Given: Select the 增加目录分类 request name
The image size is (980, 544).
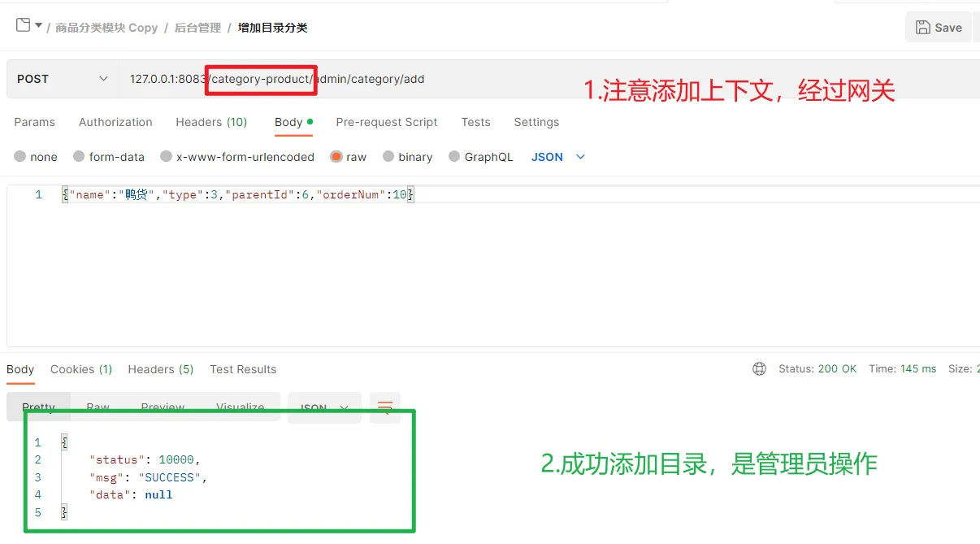Looking at the screenshot, I should click(272, 28).
